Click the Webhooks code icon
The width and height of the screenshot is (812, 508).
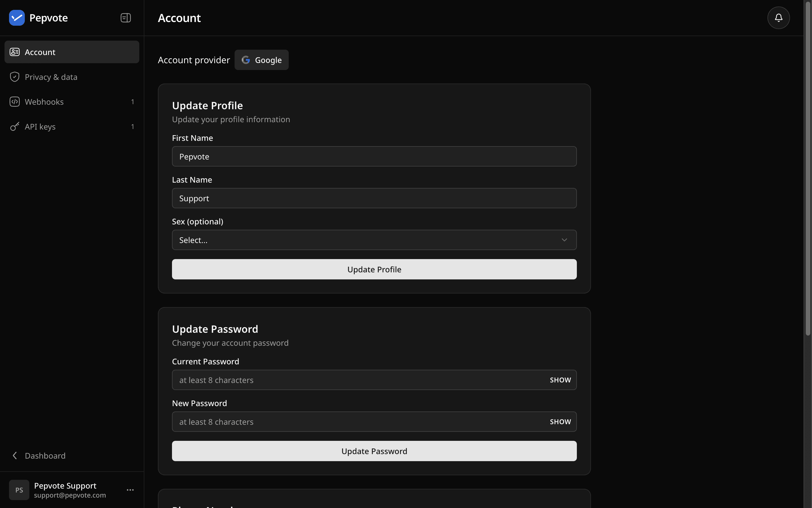[14, 102]
